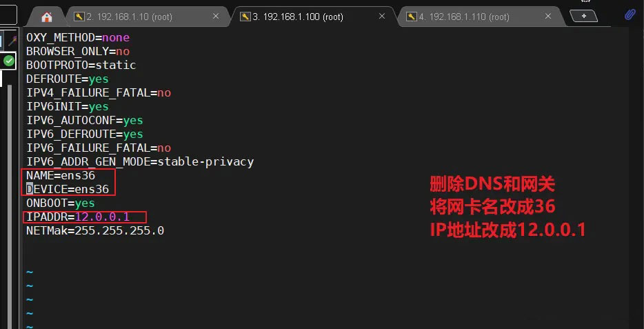This screenshot has height=329, width=644.
Task: Click the blue paperclip attachment icon
Action: (630, 15)
